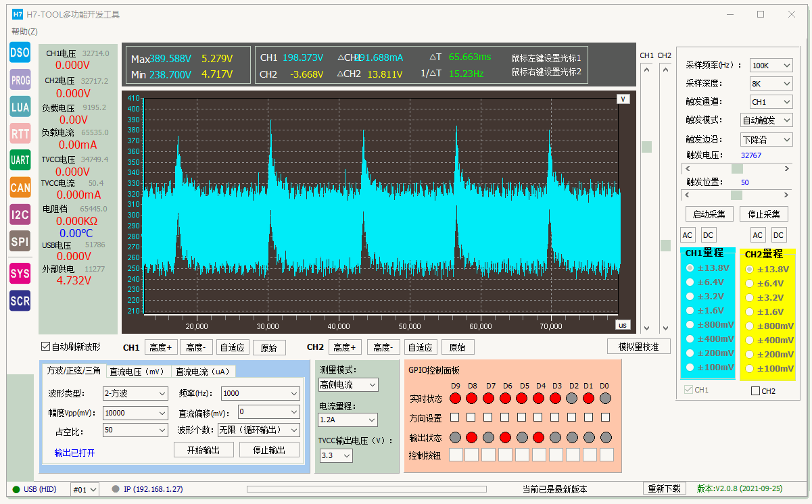This screenshot has height=504, width=812.
Task: Open waveform type dropdown 2-方波
Action: (x=135, y=393)
